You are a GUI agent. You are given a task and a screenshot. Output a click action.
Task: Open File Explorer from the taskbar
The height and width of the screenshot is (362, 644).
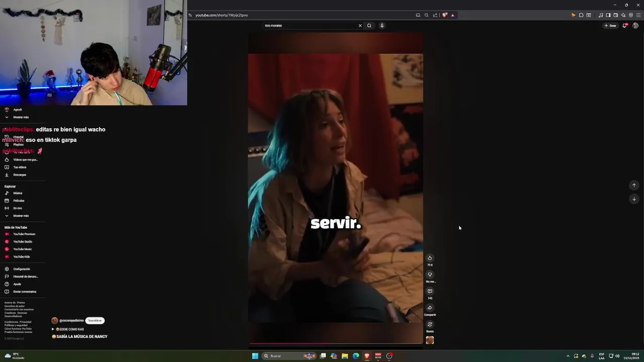[345, 356]
